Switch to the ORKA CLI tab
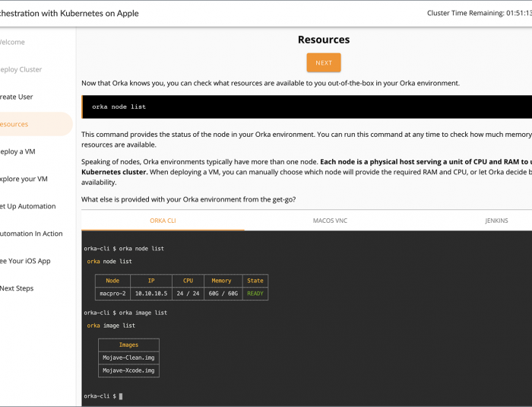This screenshot has height=407, width=532. coord(163,221)
